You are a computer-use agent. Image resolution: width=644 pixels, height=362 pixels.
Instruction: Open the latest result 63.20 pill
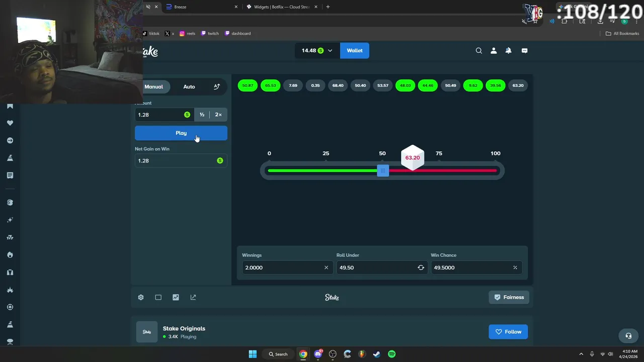[x=518, y=85]
